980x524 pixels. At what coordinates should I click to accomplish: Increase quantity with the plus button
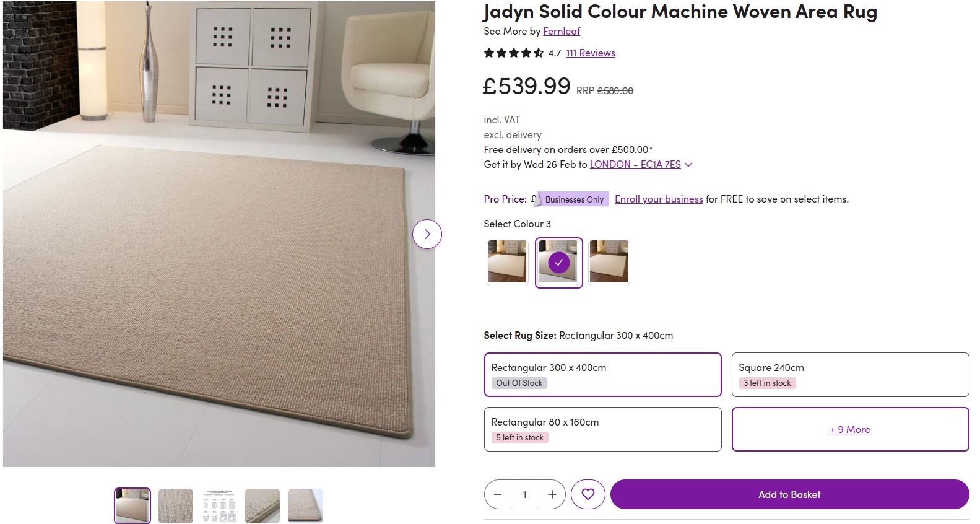pyautogui.click(x=552, y=494)
